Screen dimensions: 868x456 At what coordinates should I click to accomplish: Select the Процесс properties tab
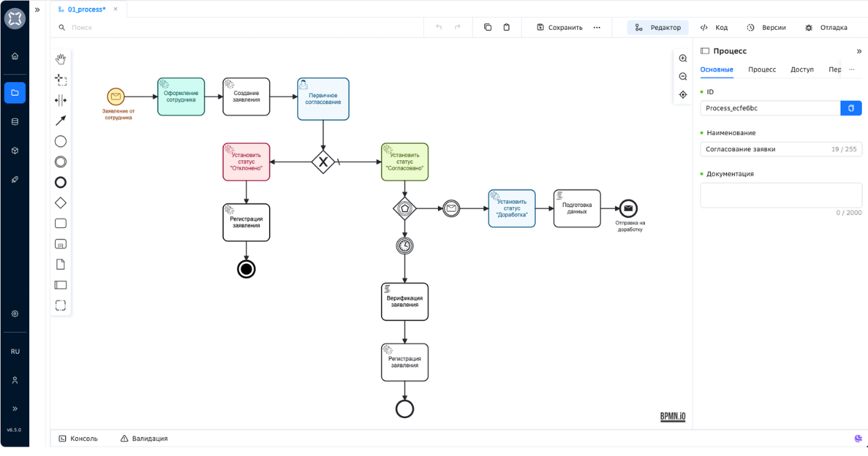(762, 69)
